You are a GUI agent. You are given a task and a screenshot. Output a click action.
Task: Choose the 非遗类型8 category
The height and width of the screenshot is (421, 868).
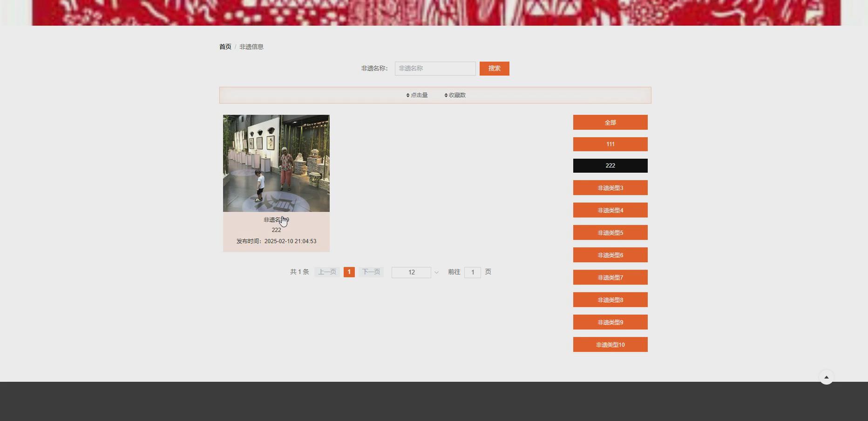click(x=610, y=299)
